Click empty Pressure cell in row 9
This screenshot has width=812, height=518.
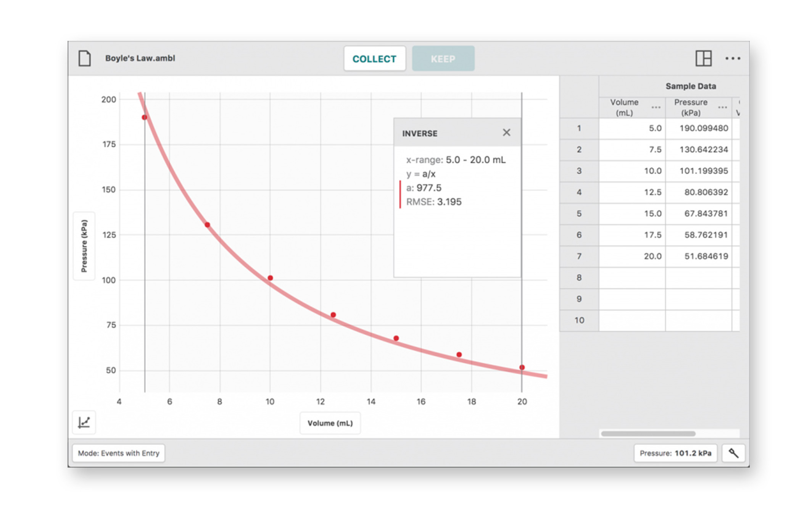(699, 299)
